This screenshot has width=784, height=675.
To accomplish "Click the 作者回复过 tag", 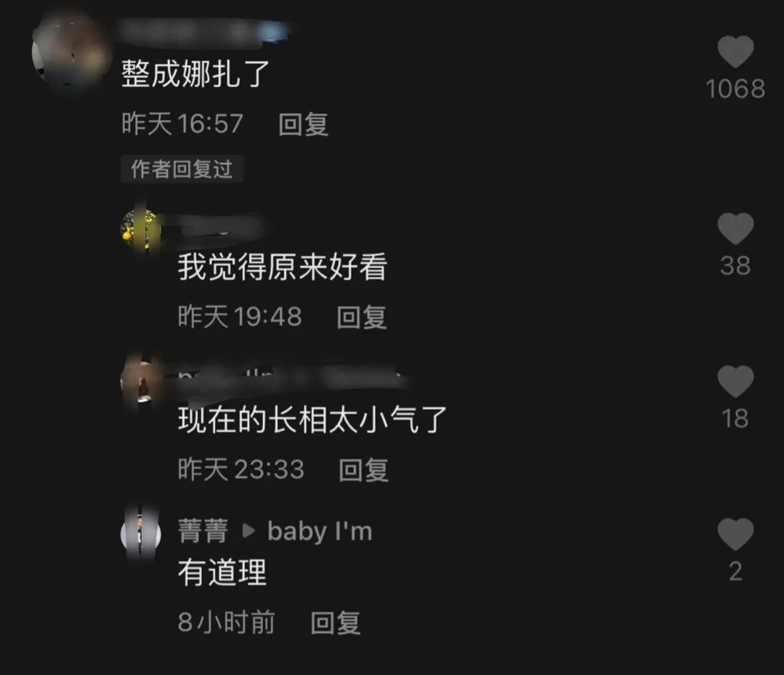I will pyautogui.click(x=182, y=169).
